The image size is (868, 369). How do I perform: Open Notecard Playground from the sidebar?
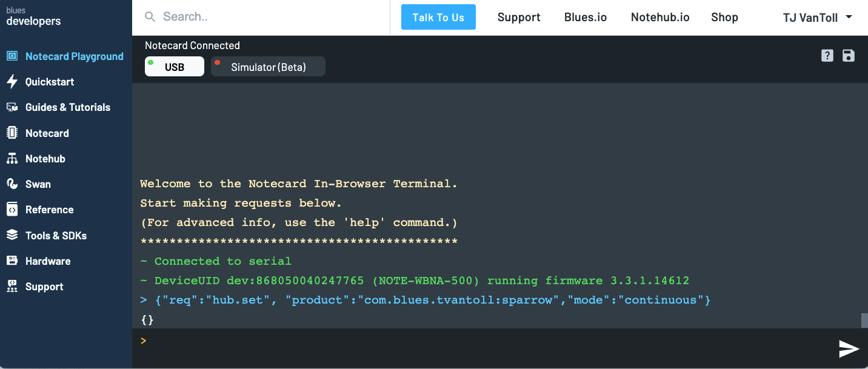click(74, 56)
